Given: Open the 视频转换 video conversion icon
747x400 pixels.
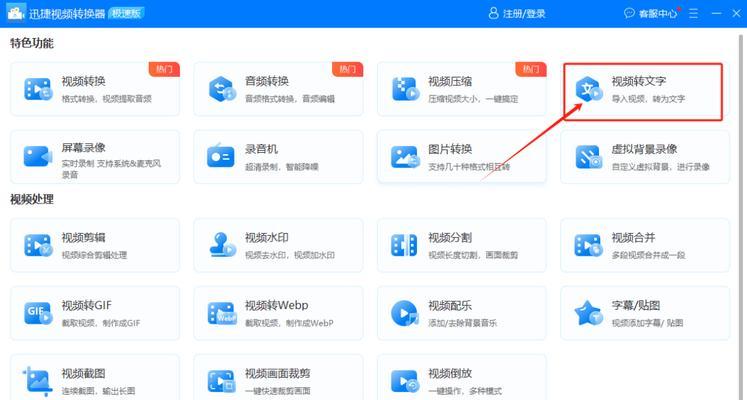Looking at the screenshot, I should pyautogui.click(x=38, y=89).
